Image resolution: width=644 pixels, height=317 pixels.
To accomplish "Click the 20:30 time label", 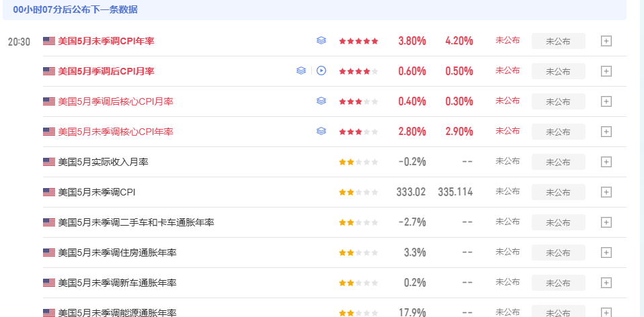I will point(19,42).
